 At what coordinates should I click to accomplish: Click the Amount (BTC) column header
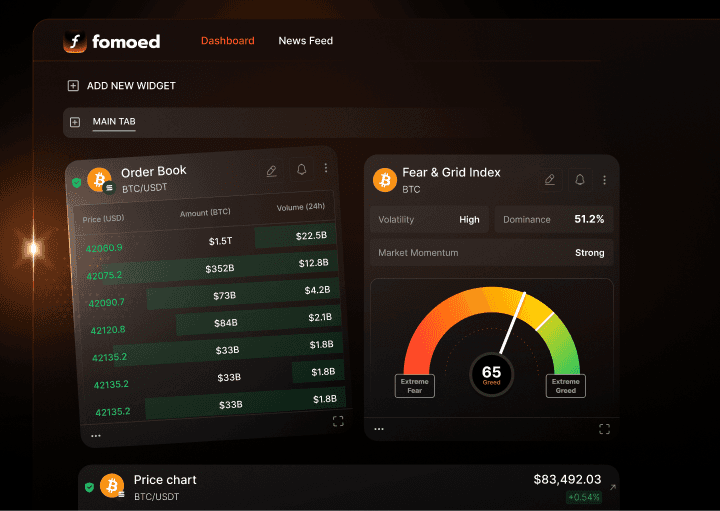[205, 213]
